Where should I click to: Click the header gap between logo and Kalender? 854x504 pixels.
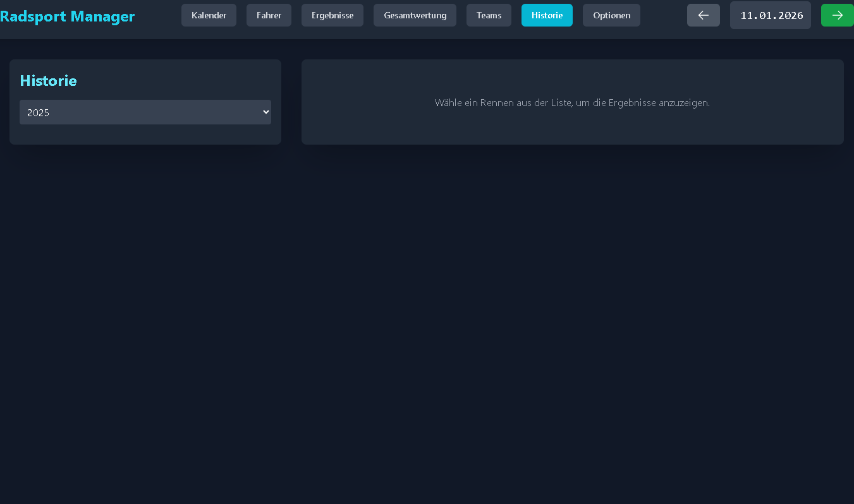(x=158, y=16)
